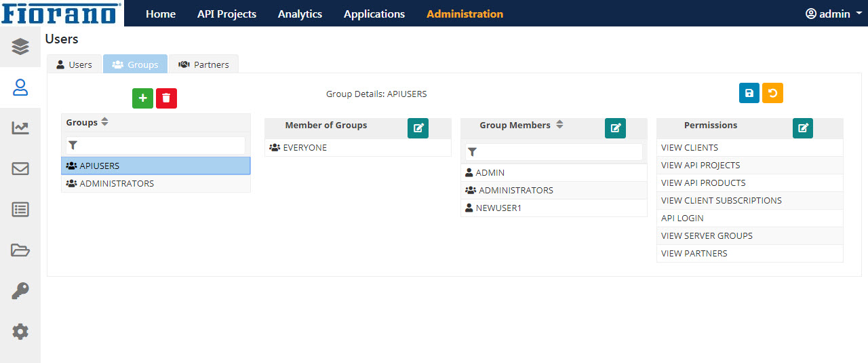Switch to the Users tab
The height and width of the screenshot is (363, 868).
[74, 64]
